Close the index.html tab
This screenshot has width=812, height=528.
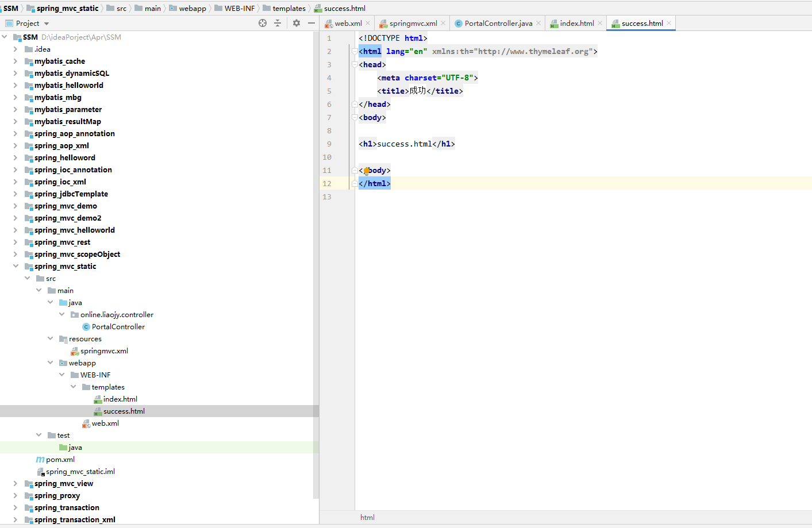click(600, 24)
